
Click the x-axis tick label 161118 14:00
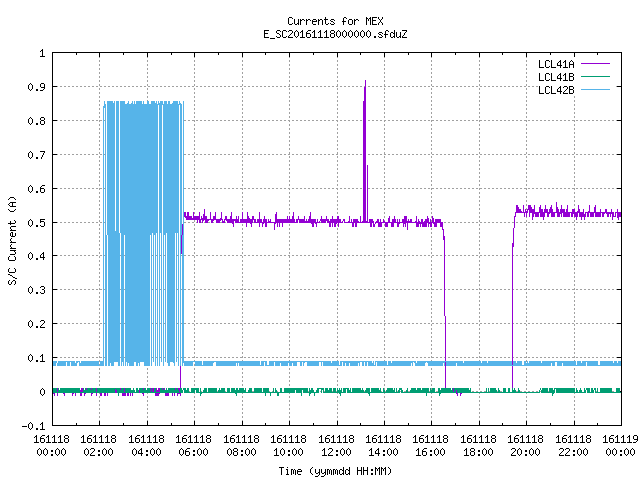coord(383,446)
